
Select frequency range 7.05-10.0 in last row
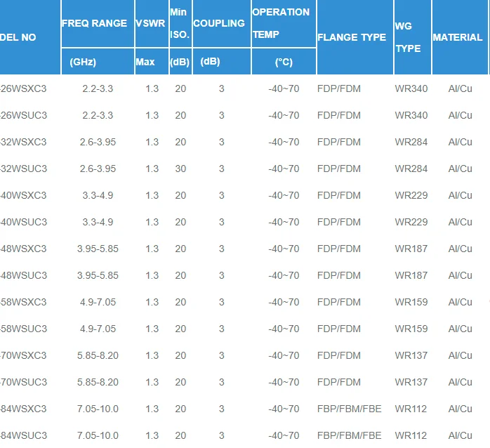click(98, 435)
